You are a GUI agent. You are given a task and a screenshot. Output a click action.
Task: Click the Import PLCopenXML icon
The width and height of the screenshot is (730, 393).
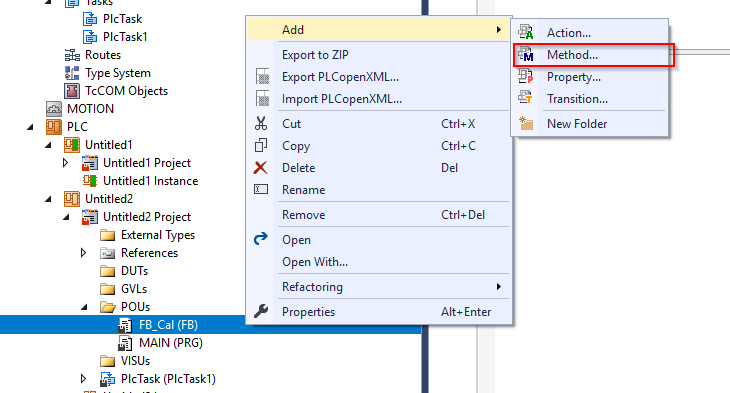pos(263,98)
